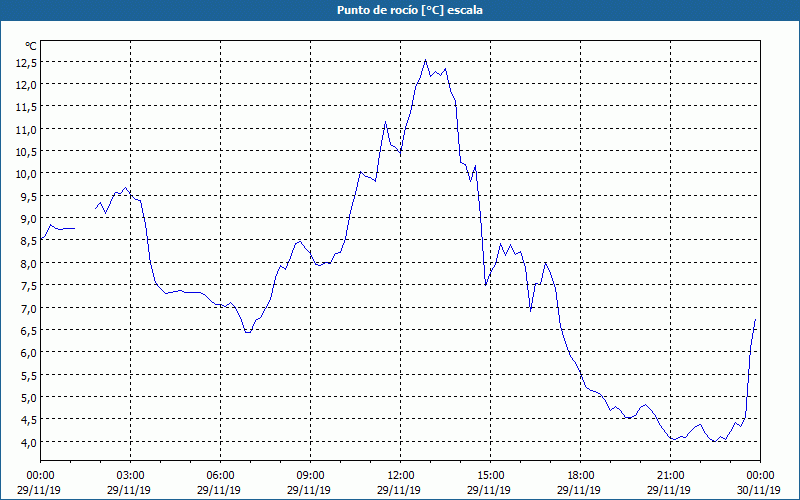Click the 15:00 time label
The image size is (800, 500).
[490, 476]
